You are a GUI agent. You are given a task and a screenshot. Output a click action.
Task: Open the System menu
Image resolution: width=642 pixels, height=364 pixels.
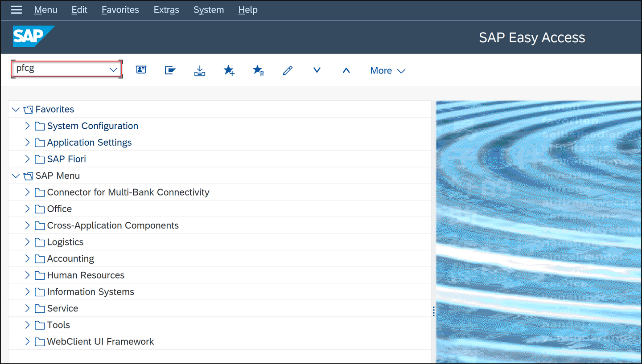coord(209,10)
